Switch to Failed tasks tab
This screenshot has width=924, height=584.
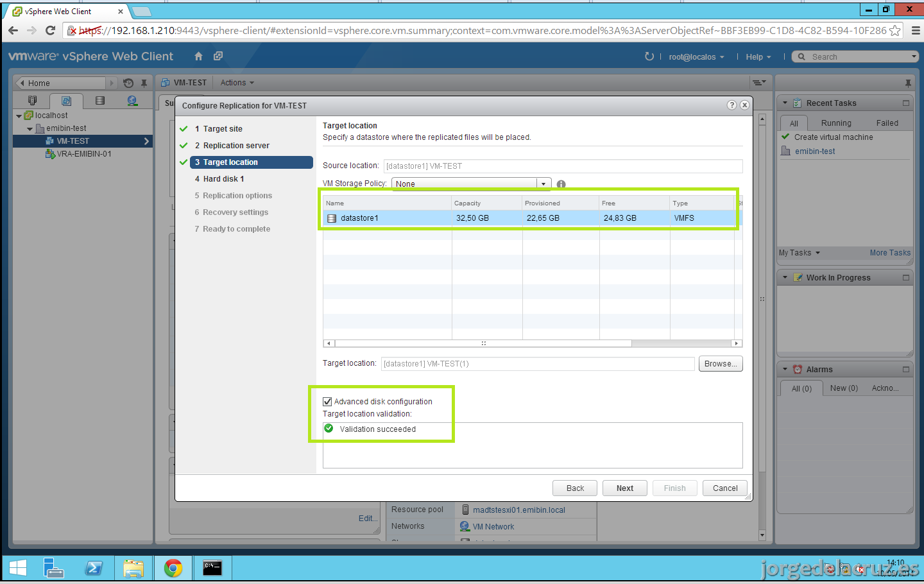(887, 123)
